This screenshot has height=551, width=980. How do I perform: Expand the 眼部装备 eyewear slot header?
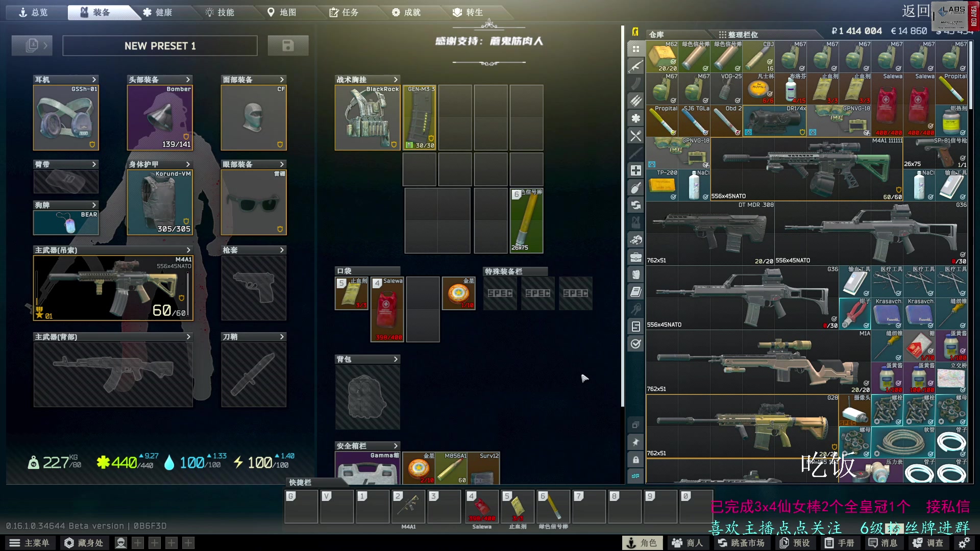click(254, 164)
